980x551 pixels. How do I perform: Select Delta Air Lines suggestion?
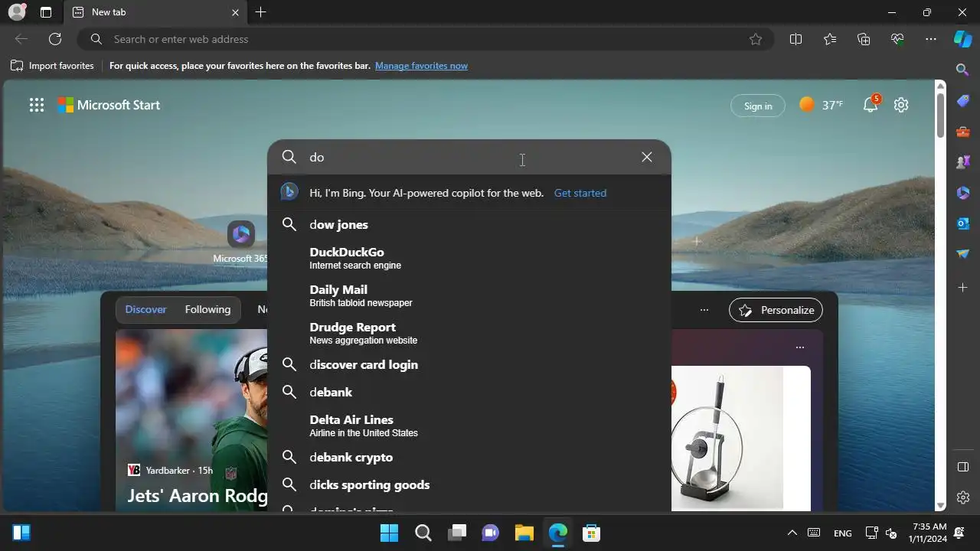tap(469, 425)
